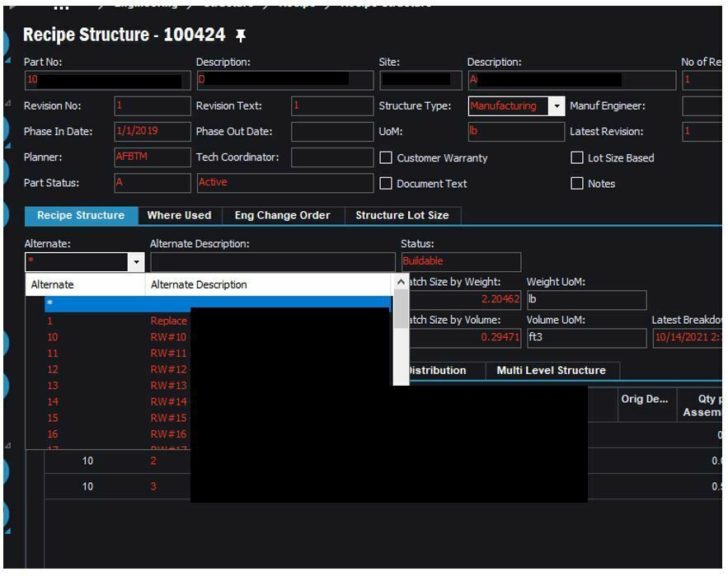The image size is (728, 576).
Task: Select the asterisk alternate in the list
Action: (x=218, y=303)
